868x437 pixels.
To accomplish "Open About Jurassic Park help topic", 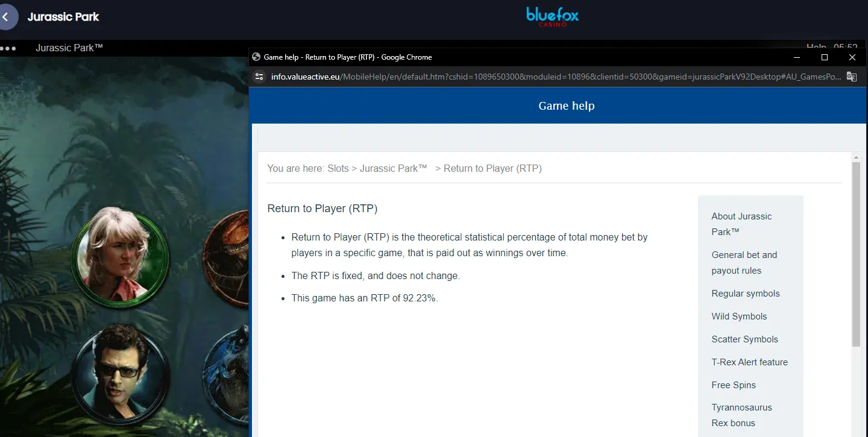I will [x=741, y=224].
